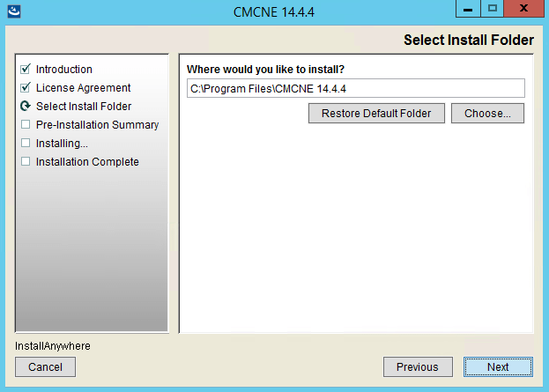Click the Installation Complete step checkbox

click(x=26, y=161)
